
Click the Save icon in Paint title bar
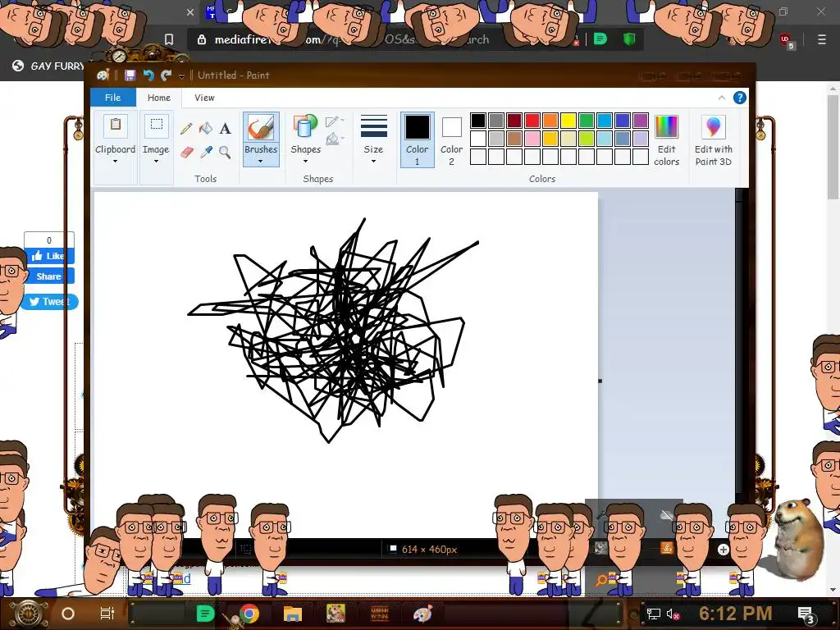point(130,75)
